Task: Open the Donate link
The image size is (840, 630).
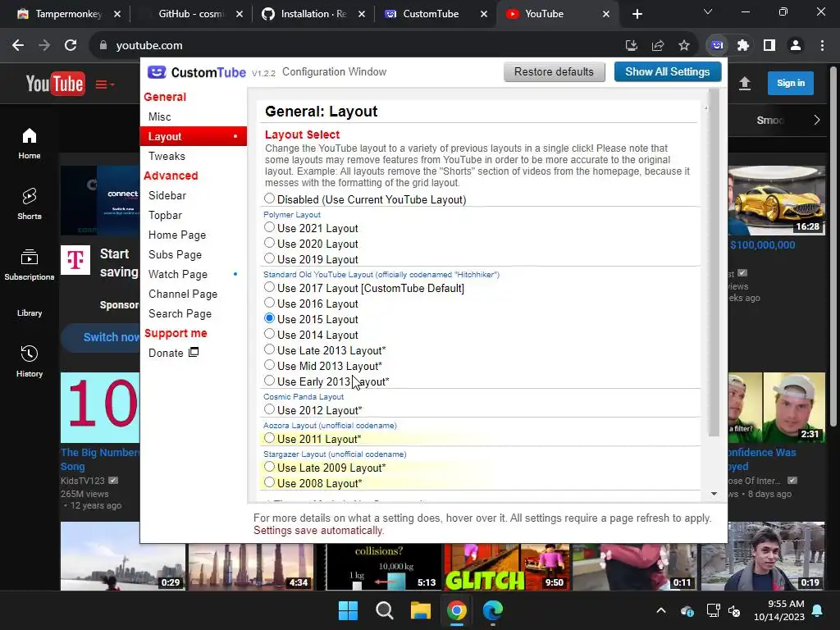Action: pyautogui.click(x=174, y=353)
